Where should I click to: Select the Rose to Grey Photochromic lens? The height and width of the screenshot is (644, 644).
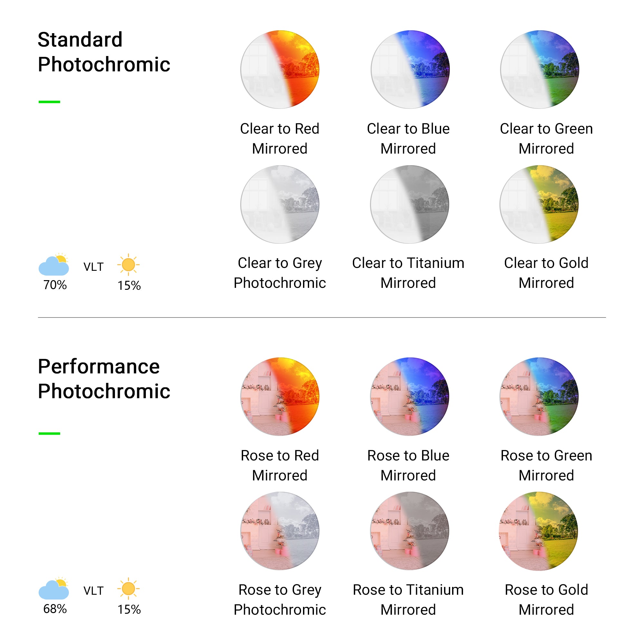pyautogui.click(x=280, y=531)
